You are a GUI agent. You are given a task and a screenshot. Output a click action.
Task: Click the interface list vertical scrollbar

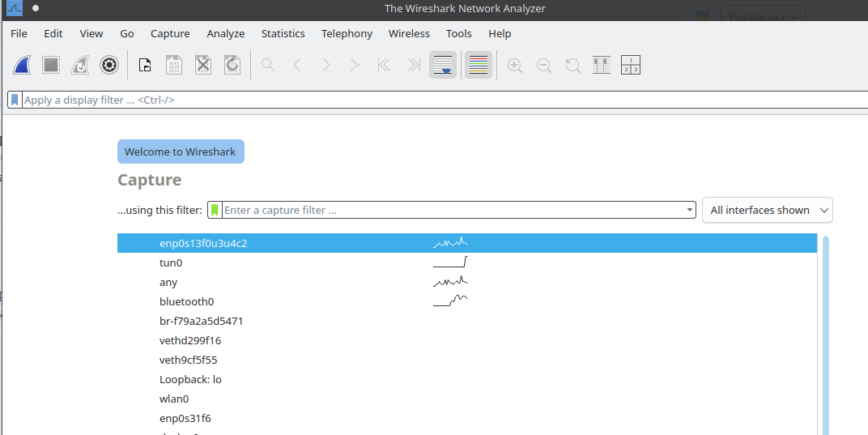click(x=826, y=335)
